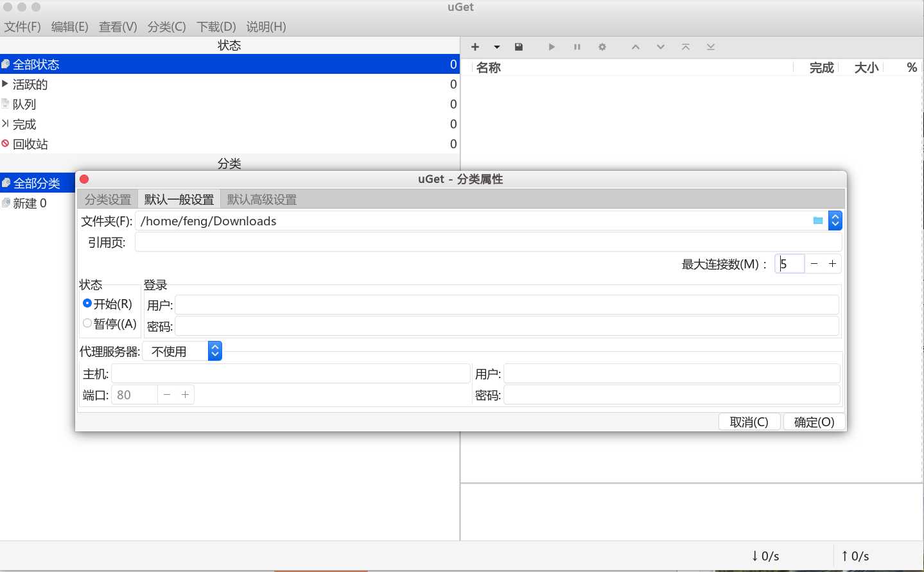Click the proxy 端口 value field
This screenshot has width=924, height=572.
click(134, 395)
